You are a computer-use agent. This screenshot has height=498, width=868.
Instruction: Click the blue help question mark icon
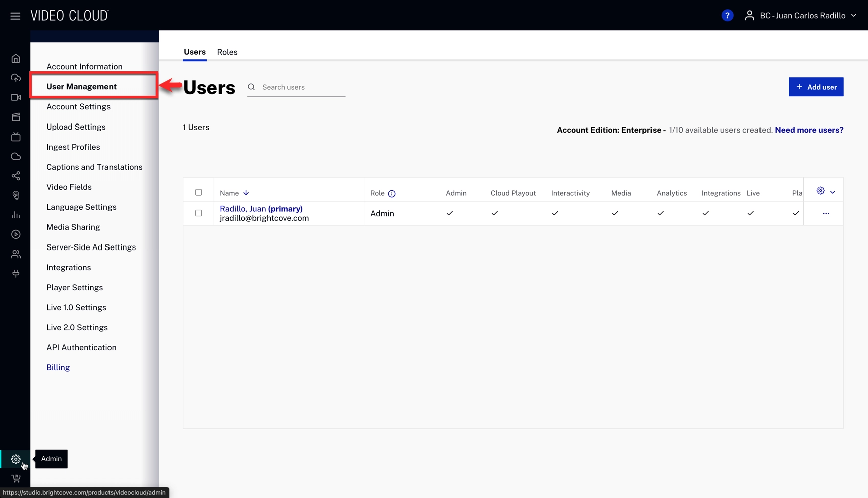(x=727, y=16)
